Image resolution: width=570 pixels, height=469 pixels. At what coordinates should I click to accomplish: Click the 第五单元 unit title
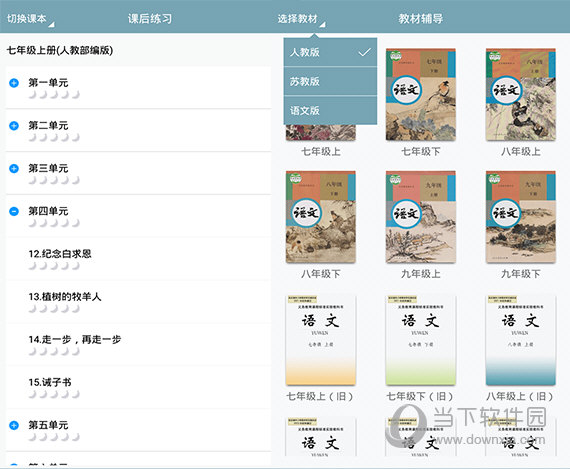coord(48,425)
